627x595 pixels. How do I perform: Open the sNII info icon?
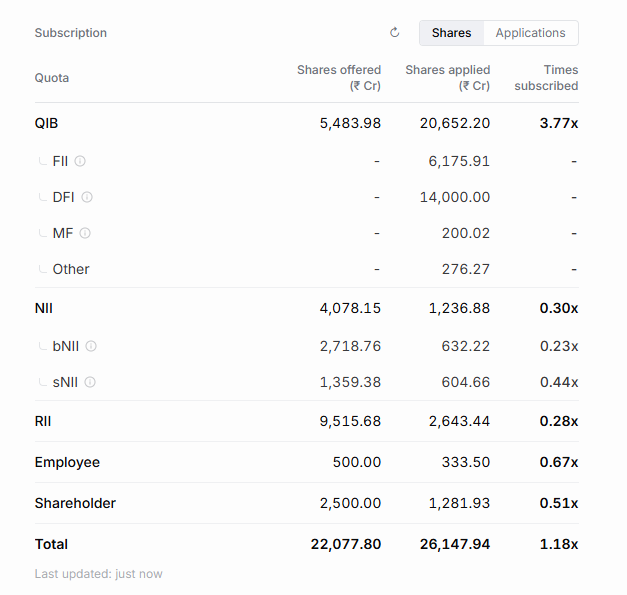90,382
